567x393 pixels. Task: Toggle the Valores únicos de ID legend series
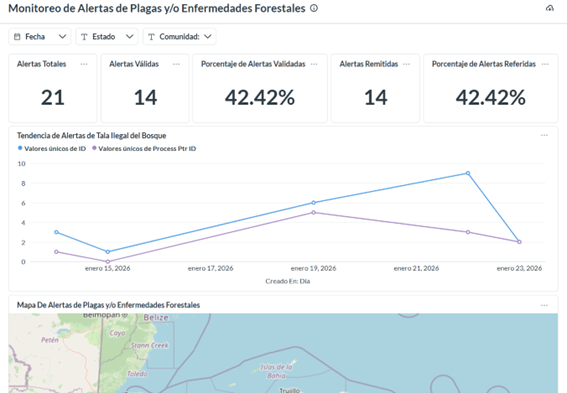(52, 149)
